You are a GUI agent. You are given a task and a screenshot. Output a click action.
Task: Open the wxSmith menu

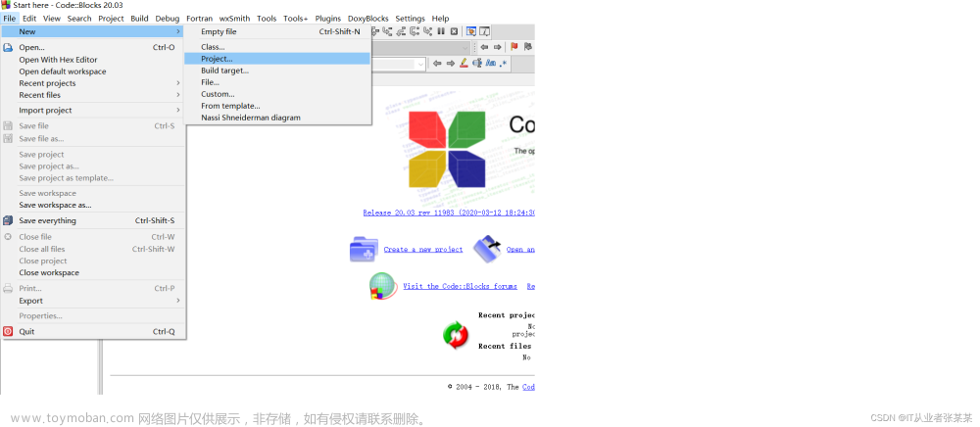(x=234, y=18)
